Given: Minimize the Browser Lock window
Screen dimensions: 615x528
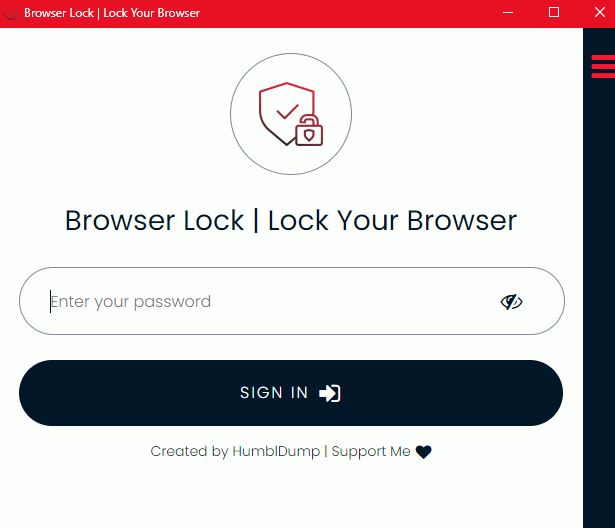Looking at the screenshot, I should tap(508, 13).
